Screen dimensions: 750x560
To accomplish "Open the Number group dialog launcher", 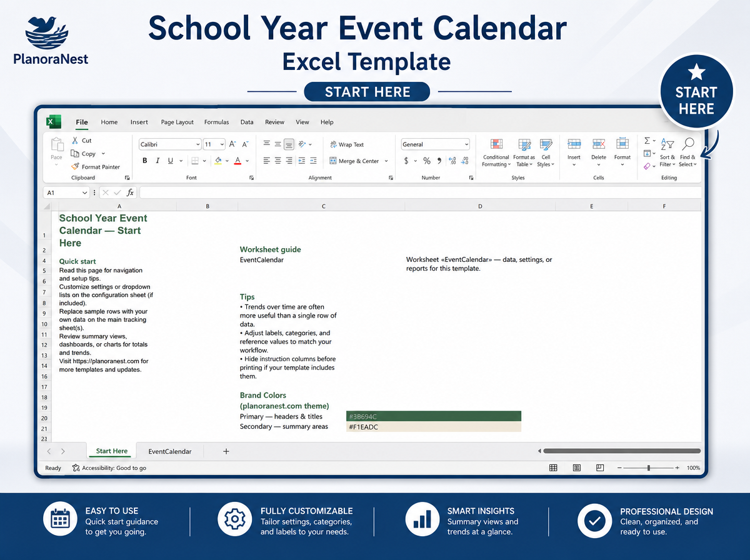I will click(471, 177).
